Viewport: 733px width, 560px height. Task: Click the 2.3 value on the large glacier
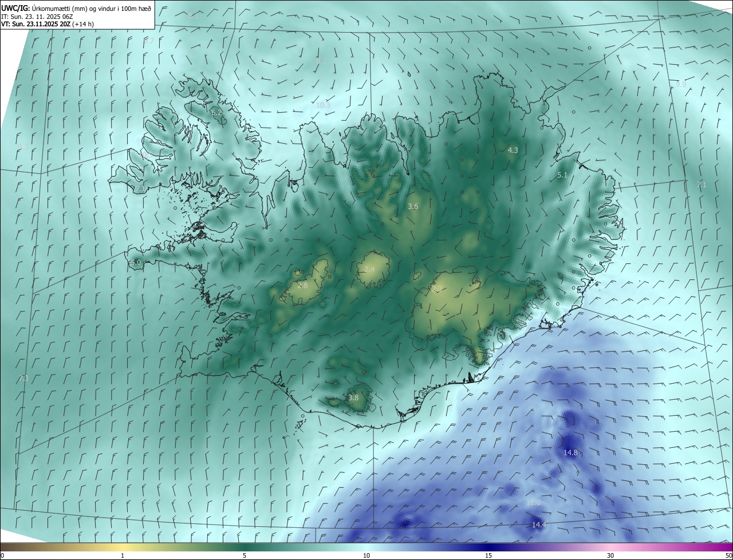click(x=437, y=289)
